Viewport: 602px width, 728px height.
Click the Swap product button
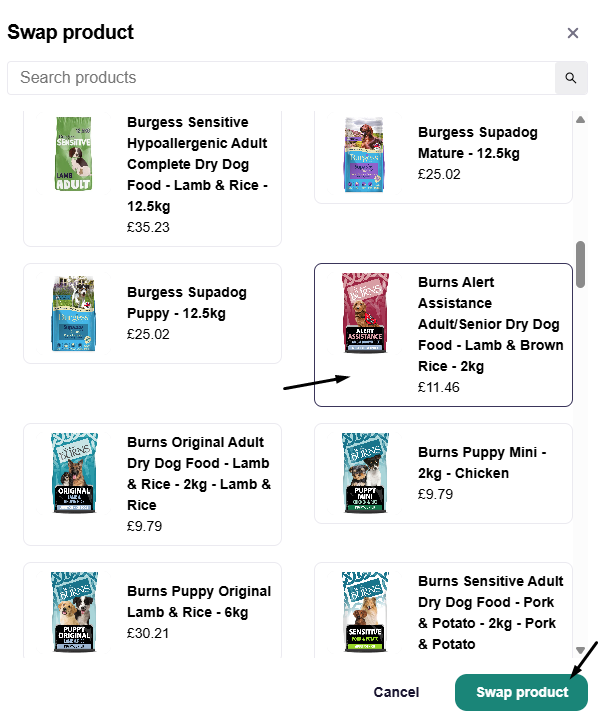tap(521, 692)
